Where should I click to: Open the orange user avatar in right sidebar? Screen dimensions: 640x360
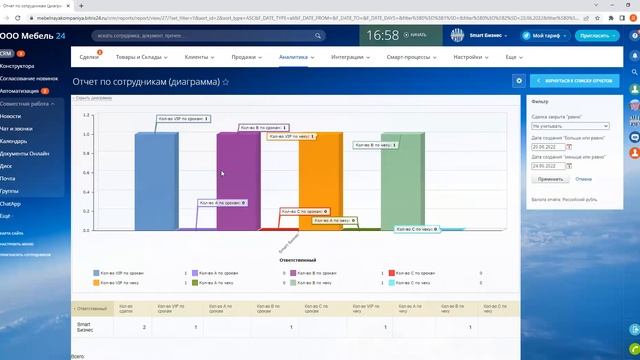(634, 153)
